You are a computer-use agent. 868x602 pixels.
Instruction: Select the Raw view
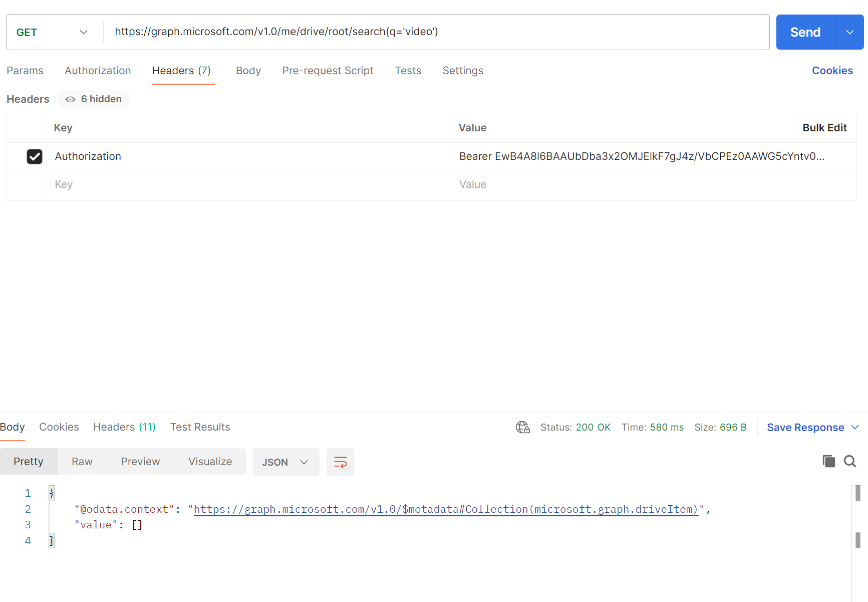(82, 462)
